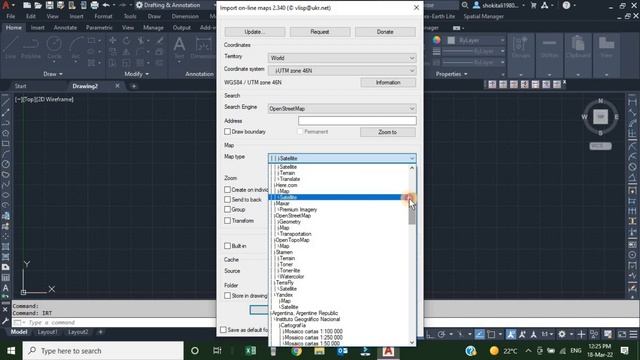Click the Address input field
The image size is (640, 360).
pyautogui.click(x=357, y=121)
